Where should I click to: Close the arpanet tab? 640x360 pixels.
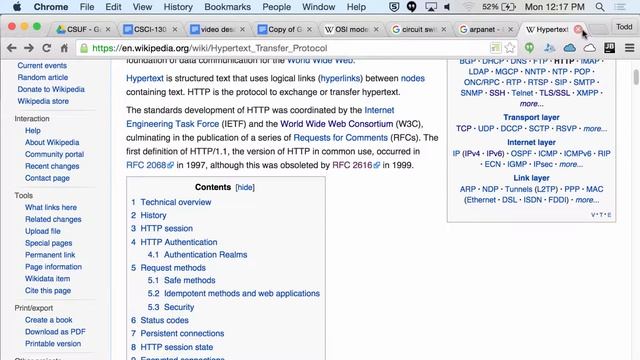(x=510, y=29)
